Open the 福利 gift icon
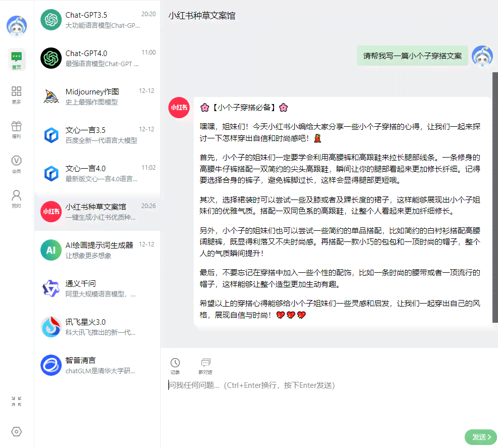Image resolution: width=498 pixels, height=448 pixels. coord(17,129)
